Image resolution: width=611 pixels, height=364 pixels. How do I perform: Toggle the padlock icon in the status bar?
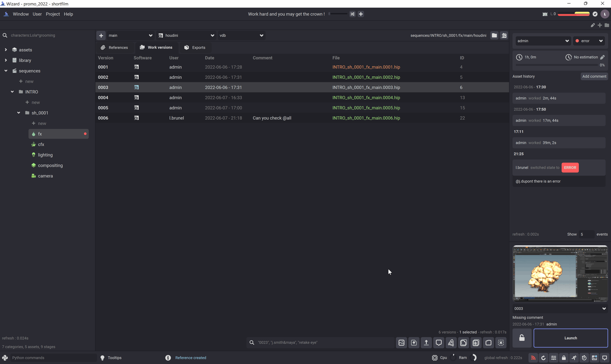[564, 358]
